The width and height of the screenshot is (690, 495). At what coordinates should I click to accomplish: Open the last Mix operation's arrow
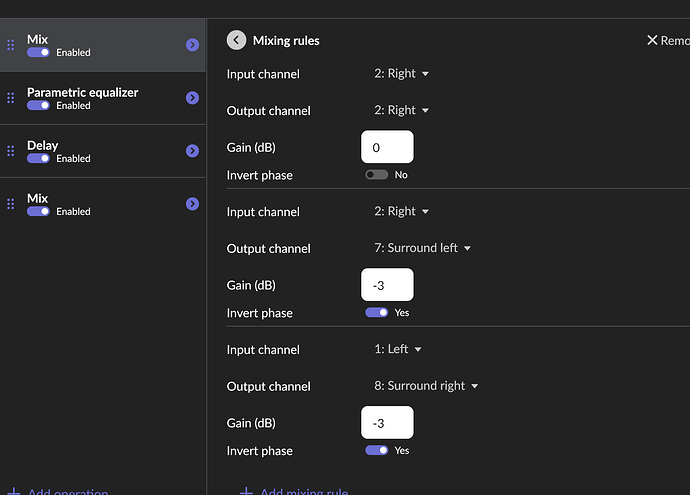[192, 204]
